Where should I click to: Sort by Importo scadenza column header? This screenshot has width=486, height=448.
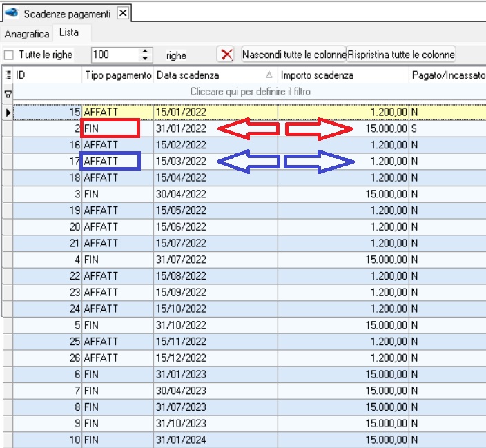[343, 75]
